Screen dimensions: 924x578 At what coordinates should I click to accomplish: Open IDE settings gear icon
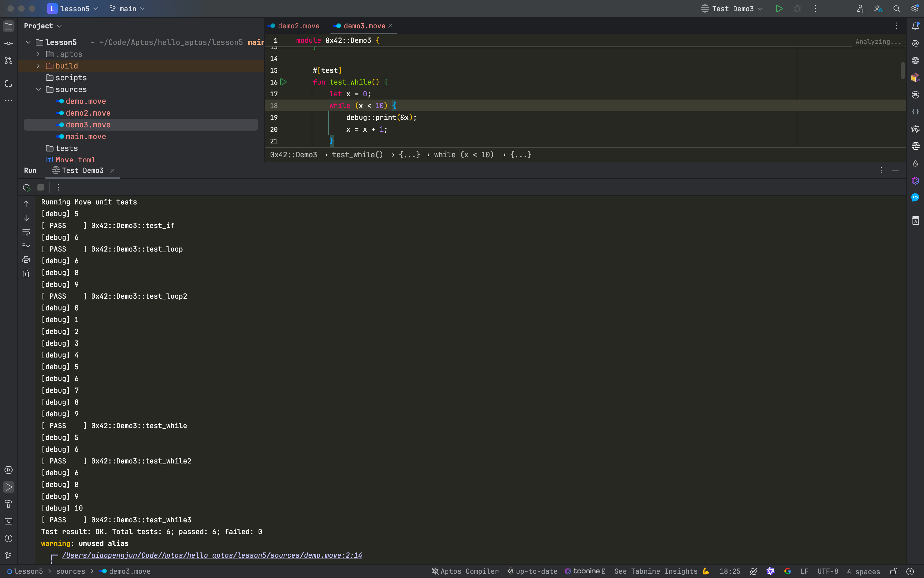(x=915, y=8)
